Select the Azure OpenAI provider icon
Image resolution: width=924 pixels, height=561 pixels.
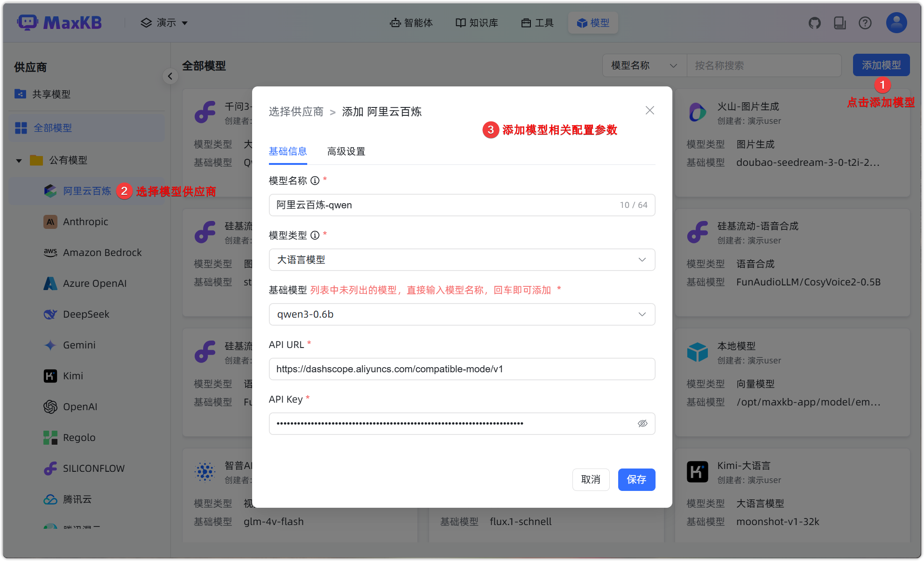tap(50, 283)
